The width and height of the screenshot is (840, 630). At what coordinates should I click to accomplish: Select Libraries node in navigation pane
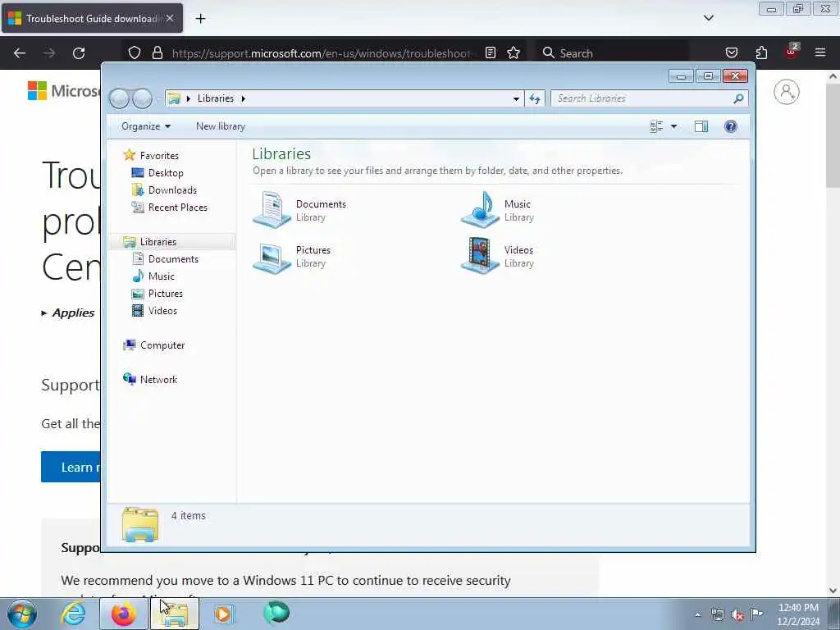[157, 242]
